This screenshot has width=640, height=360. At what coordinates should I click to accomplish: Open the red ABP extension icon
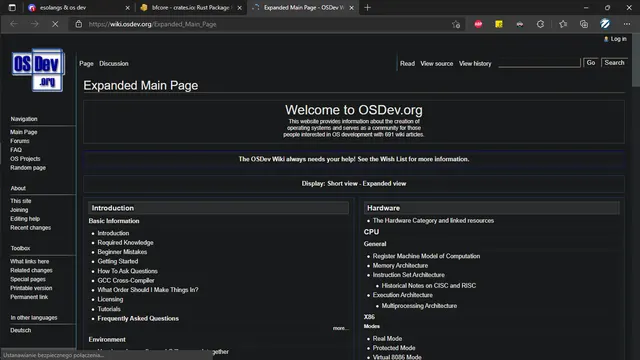[478, 24]
